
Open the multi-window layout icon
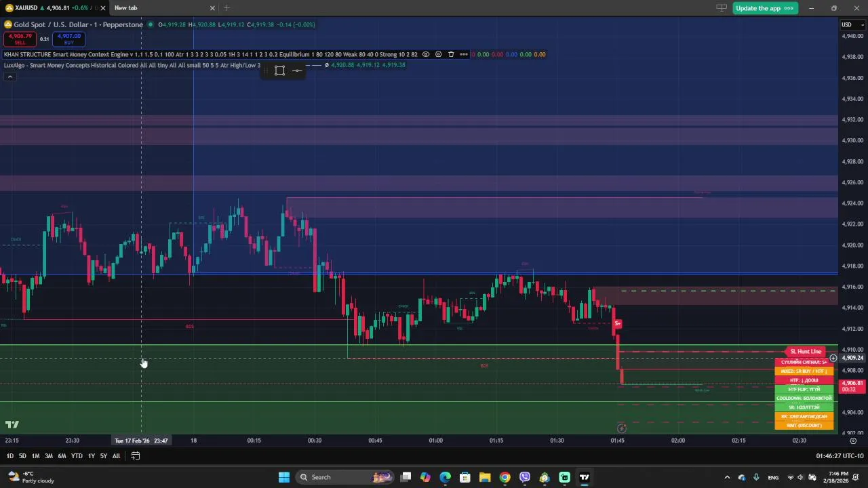tap(721, 8)
